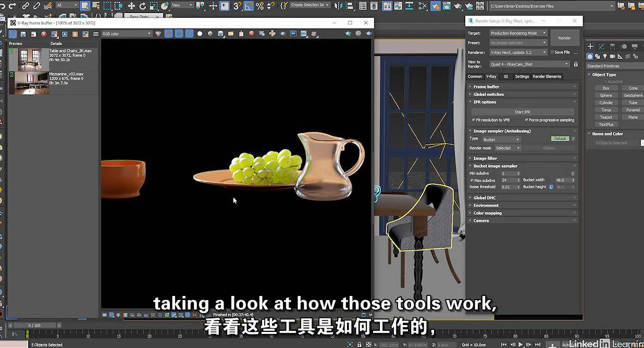Toggle the green channel in V-Ray frame buffer
The image size is (644, 348).
[179, 34]
